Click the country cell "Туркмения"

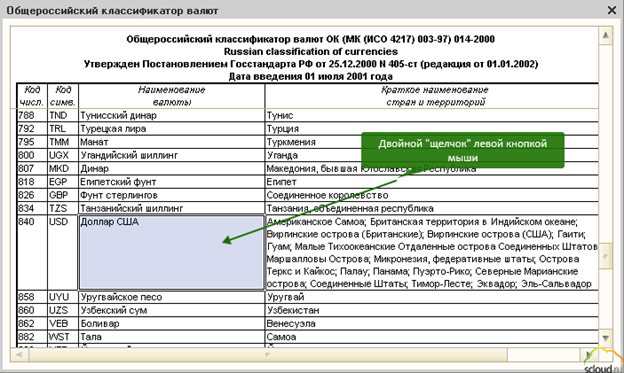click(432, 142)
